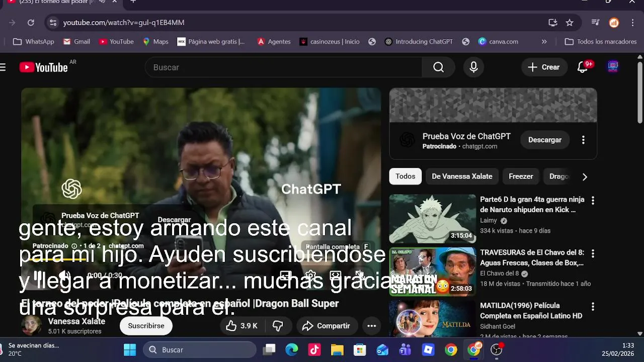Toggle theater mode on the player
Viewport: 644px width, 362px height.
pos(336,276)
